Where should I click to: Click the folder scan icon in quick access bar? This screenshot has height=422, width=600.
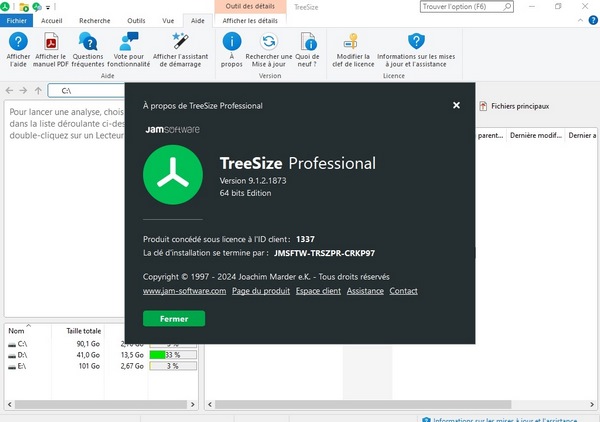[24, 7]
